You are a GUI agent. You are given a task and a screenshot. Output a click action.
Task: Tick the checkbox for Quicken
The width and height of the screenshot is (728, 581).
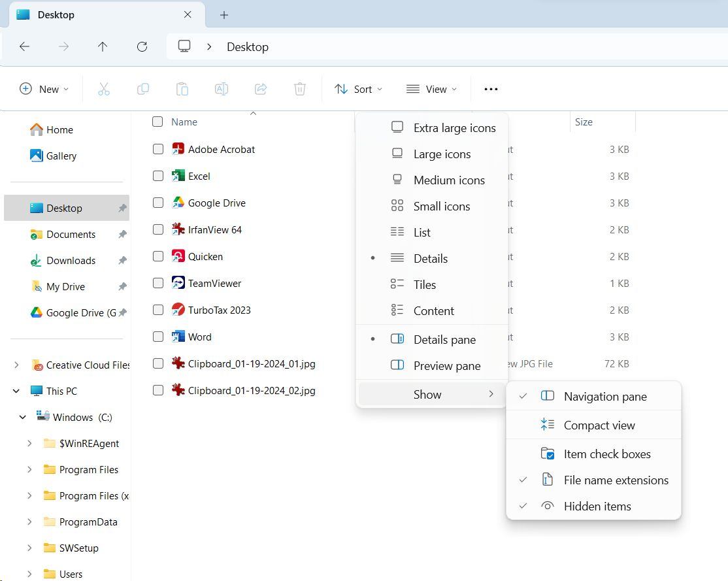pyautogui.click(x=158, y=256)
